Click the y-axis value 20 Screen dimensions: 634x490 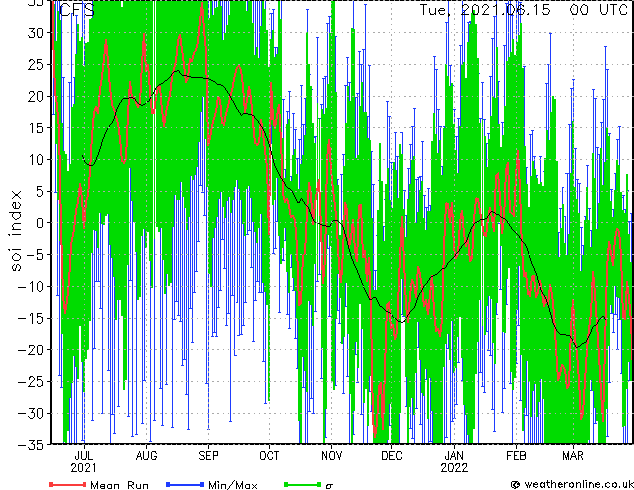(35, 96)
